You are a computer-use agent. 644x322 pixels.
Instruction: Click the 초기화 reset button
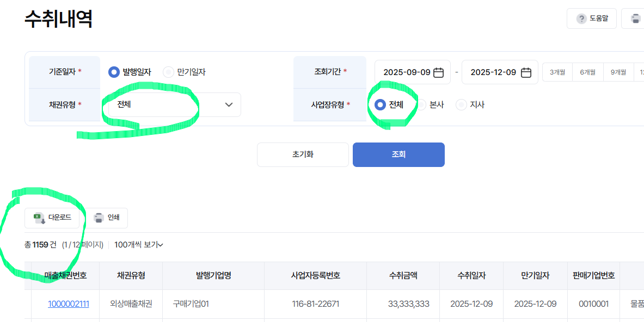point(303,154)
